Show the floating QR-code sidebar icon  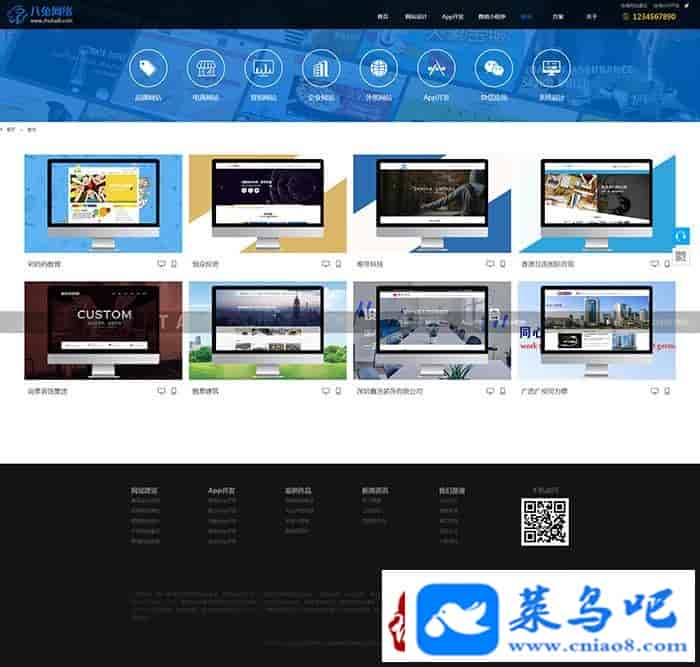(x=681, y=256)
